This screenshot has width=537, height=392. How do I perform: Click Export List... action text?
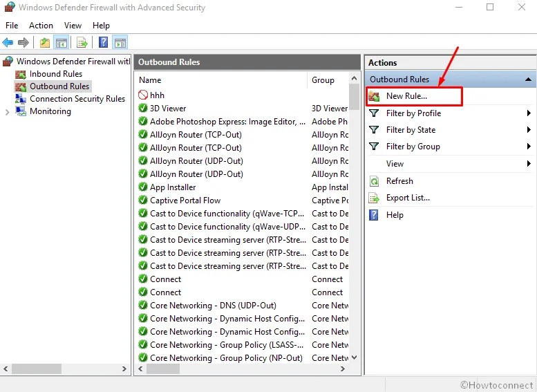click(x=408, y=198)
